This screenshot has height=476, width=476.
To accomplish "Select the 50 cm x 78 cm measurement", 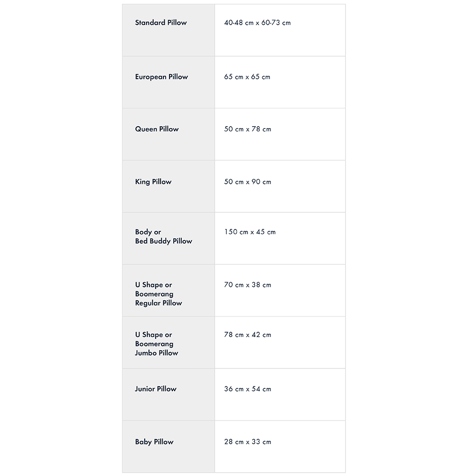I will coord(248,129).
